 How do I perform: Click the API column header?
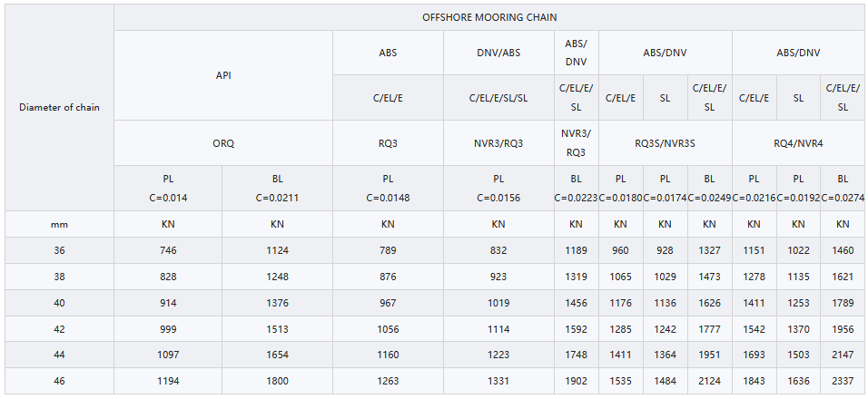[222, 75]
